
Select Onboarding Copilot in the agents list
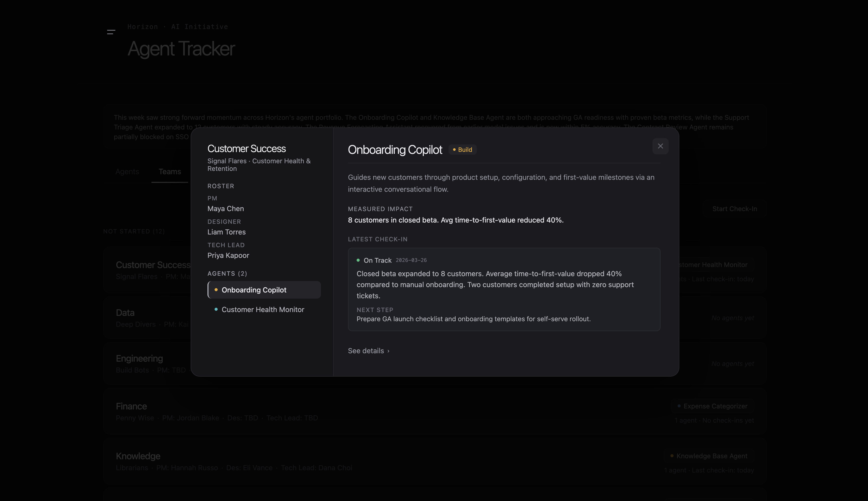click(x=264, y=290)
